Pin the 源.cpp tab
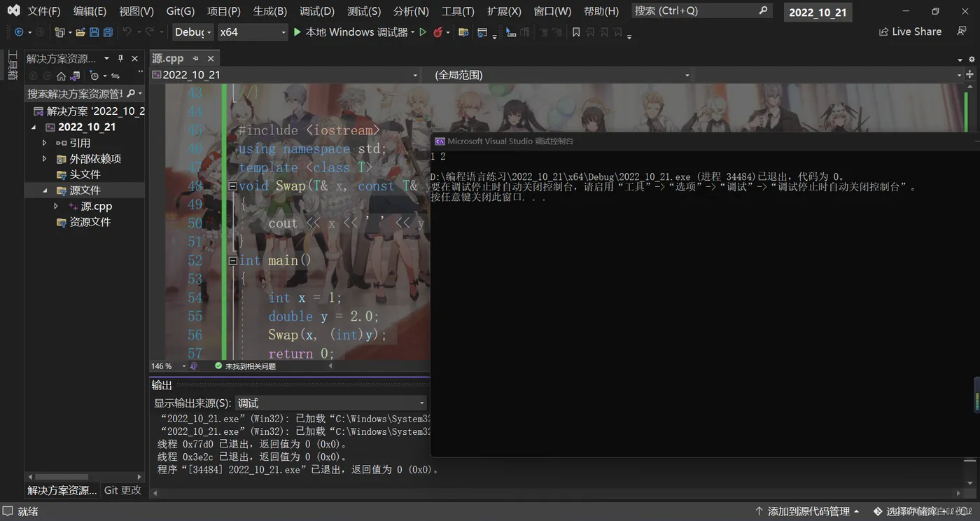Viewport: 980px width, 521px height. pos(196,59)
